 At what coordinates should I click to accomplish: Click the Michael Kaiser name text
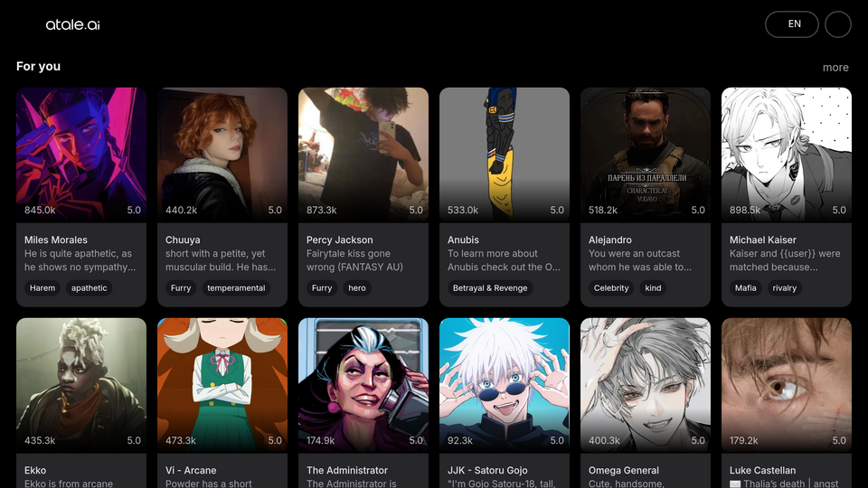[x=763, y=240]
